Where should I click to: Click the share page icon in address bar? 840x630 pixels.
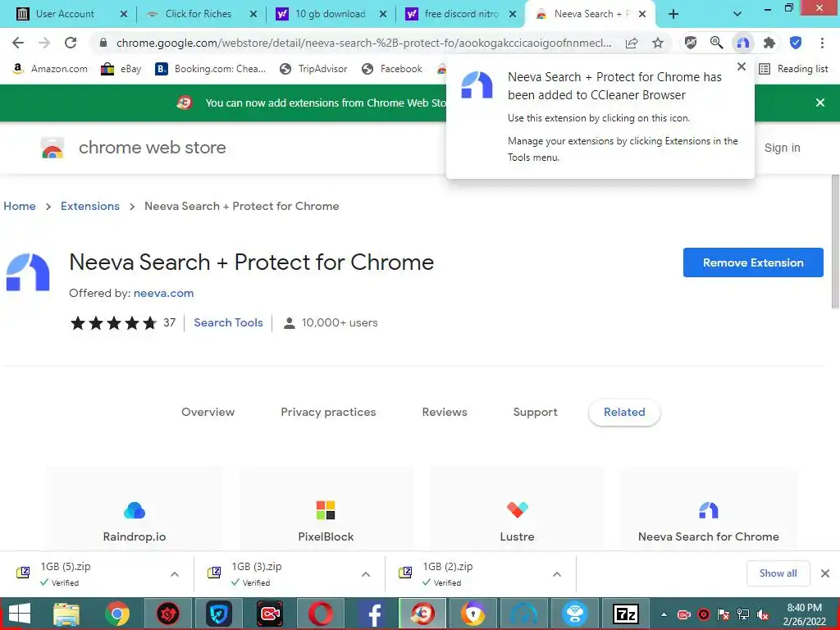click(632, 43)
